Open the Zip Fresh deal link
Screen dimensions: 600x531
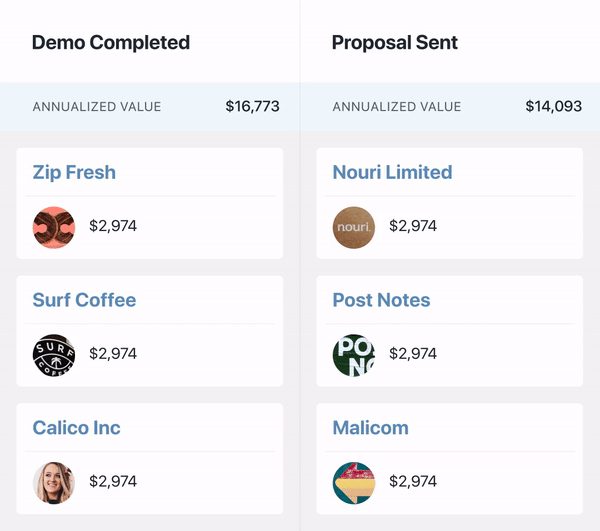click(x=74, y=172)
